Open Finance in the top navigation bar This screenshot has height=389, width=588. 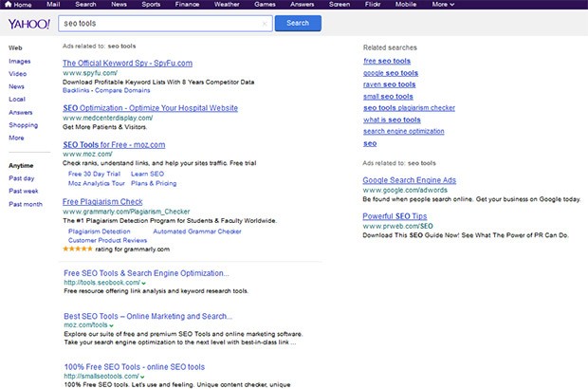187,4
